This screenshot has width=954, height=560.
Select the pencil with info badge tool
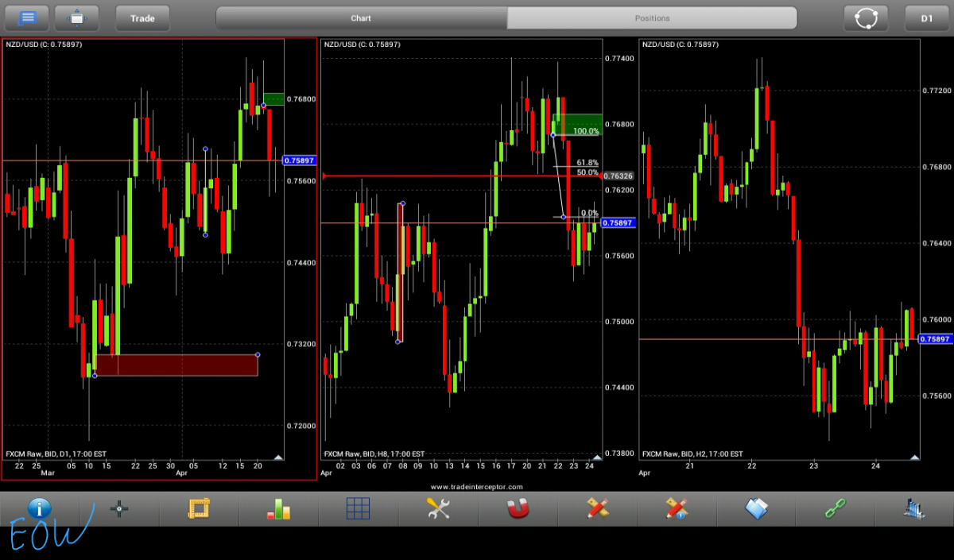(x=677, y=508)
